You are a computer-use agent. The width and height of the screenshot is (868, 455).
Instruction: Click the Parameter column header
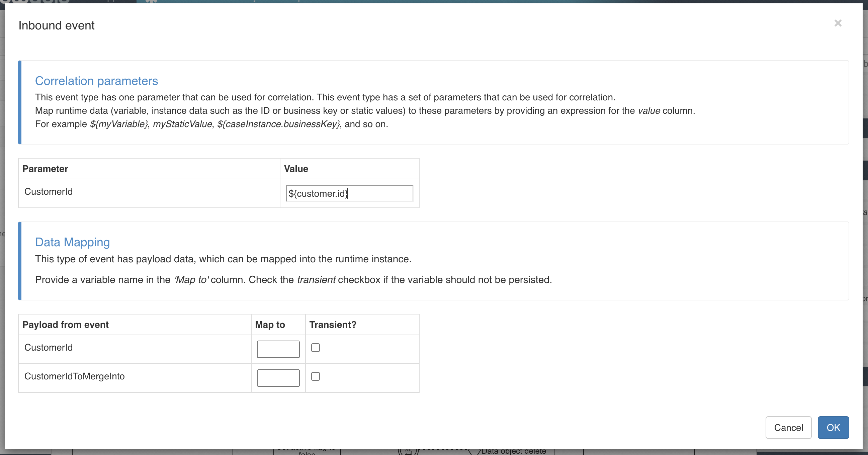pyautogui.click(x=45, y=169)
